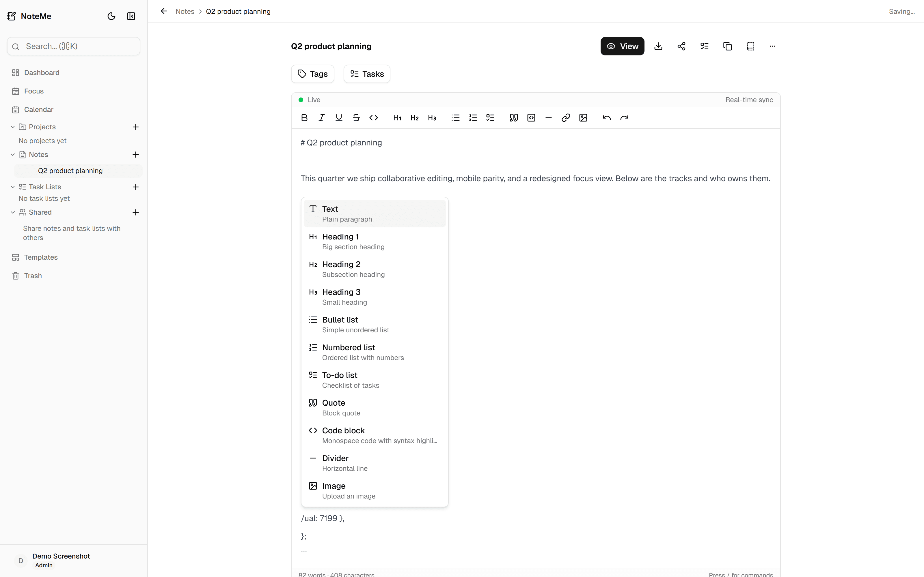Switch to View mode for the note
This screenshot has width=924, height=577.
click(622, 46)
